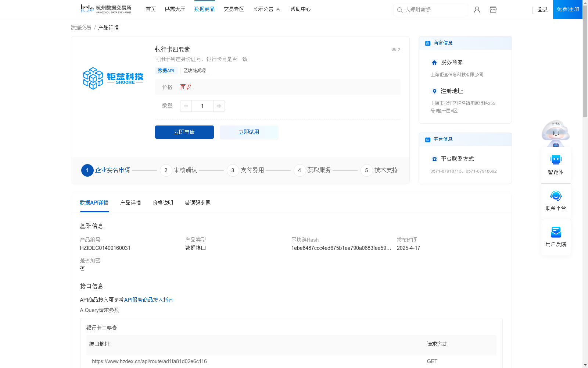Click the 登录 link
Screen dimensions: 588x368
tap(542, 10)
